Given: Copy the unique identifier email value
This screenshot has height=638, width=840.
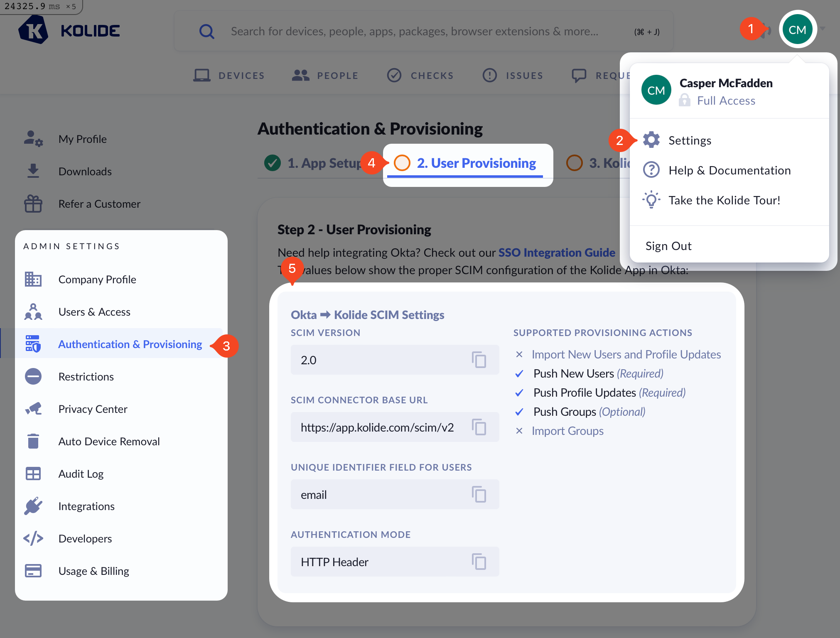Looking at the screenshot, I should 479,494.
